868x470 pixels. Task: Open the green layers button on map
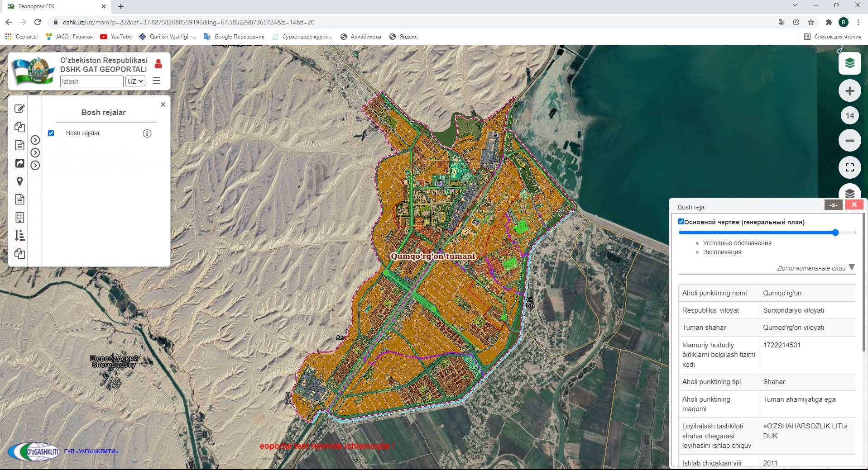click(x=849, y=63)
